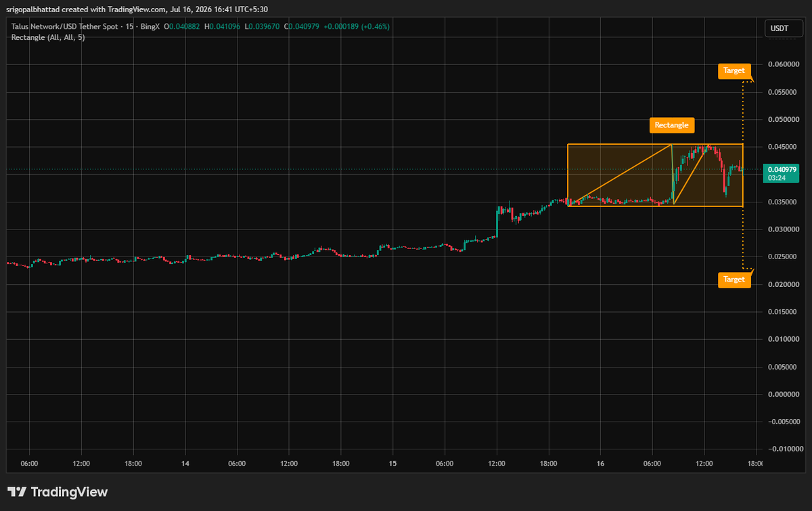Click the 0.055000 price axis label
Screen dimensions: 812x511
(783, 92)
